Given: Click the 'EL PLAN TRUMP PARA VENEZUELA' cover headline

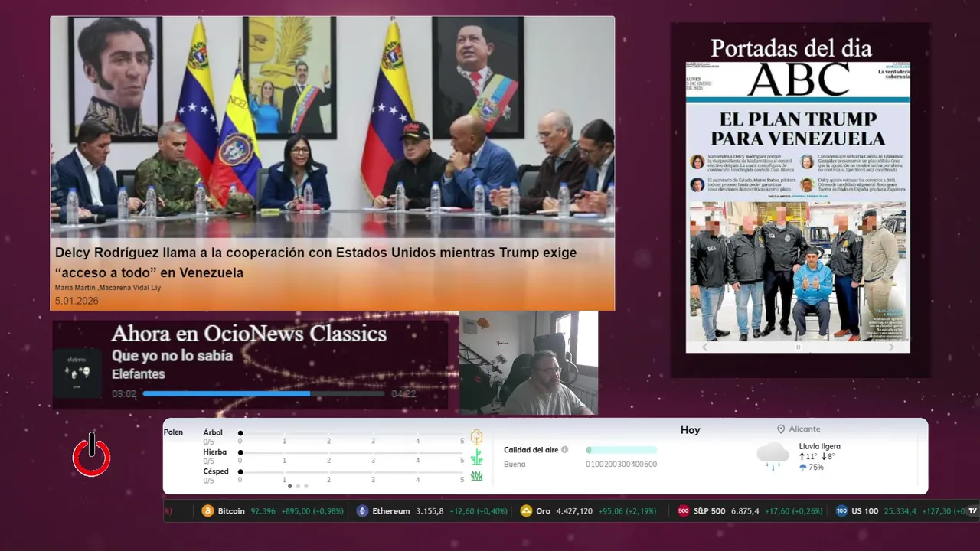Looking at the screenshot, I should [798, 129].
